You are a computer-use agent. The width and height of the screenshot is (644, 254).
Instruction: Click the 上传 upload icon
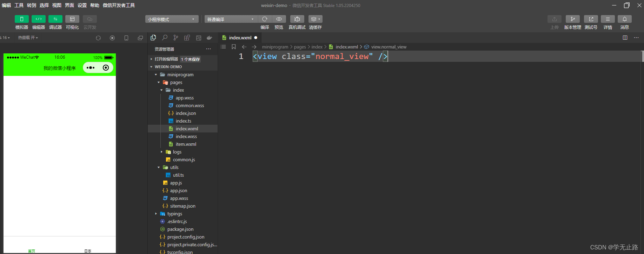555,19
